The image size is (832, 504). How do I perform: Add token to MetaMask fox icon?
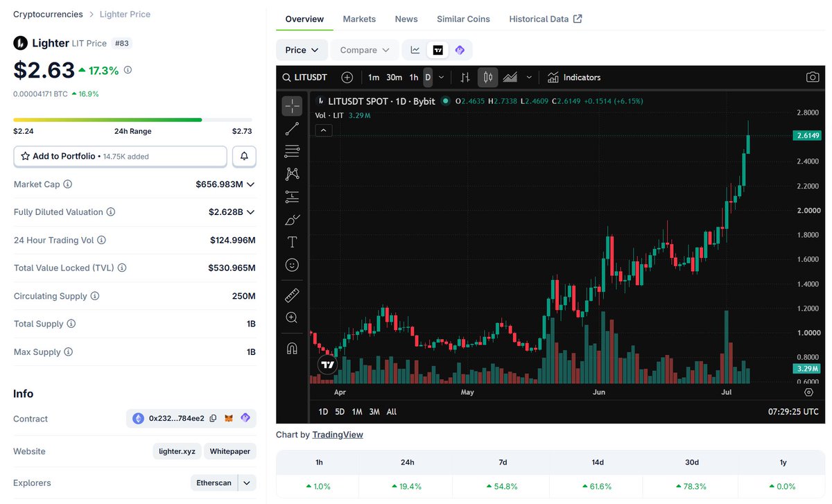click(x=229, y=418)
